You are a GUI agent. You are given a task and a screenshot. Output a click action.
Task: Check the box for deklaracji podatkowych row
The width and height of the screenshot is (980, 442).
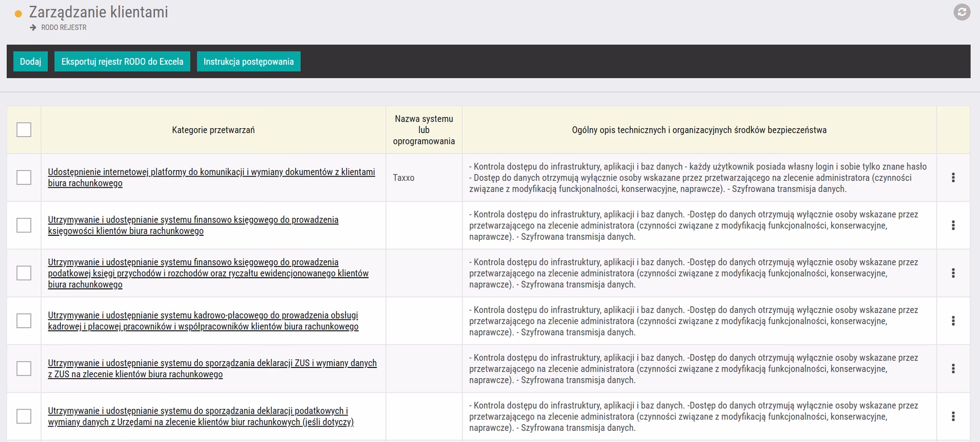tap(24, 416)
